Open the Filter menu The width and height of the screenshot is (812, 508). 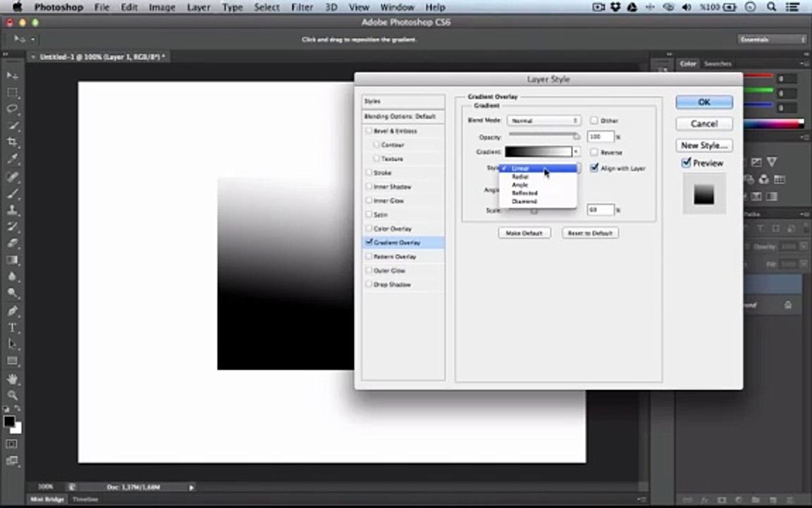[x=302, y=7]
